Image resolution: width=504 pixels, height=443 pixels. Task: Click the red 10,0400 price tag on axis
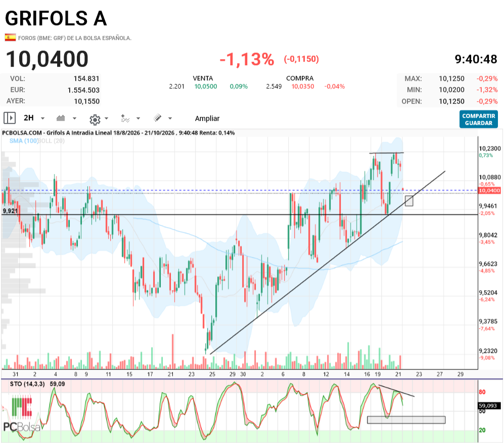[x=489, y=191]
